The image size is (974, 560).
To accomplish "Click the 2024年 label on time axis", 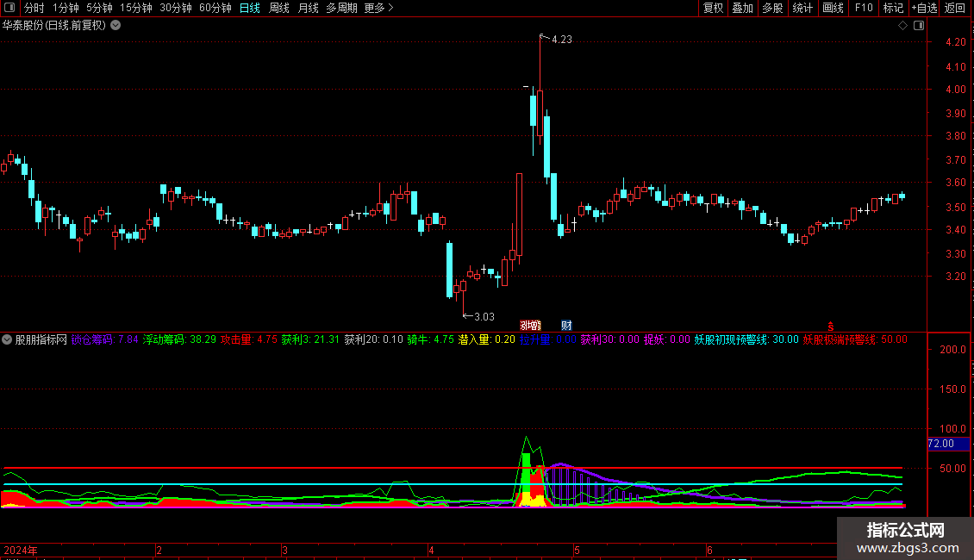I will [21, 550].
